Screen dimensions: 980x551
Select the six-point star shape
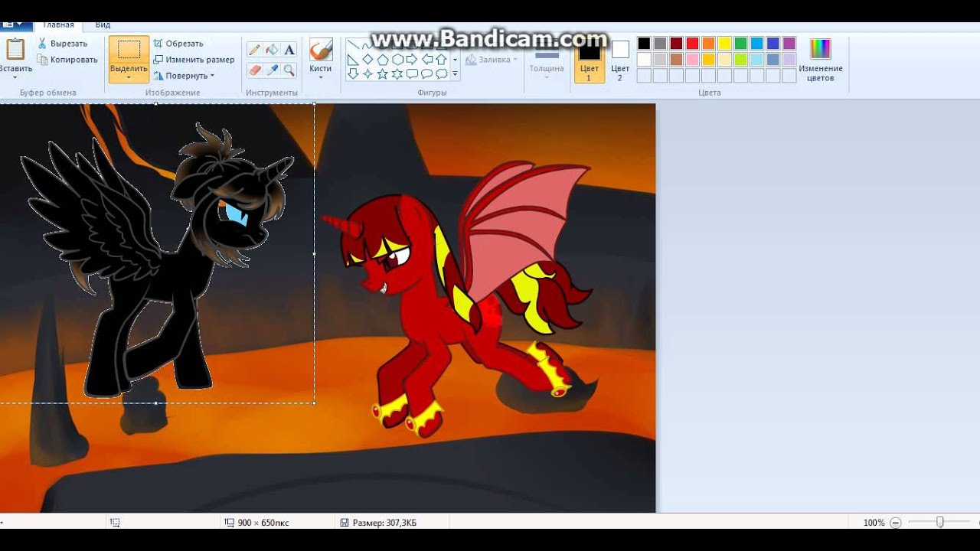tap(397, 74)
